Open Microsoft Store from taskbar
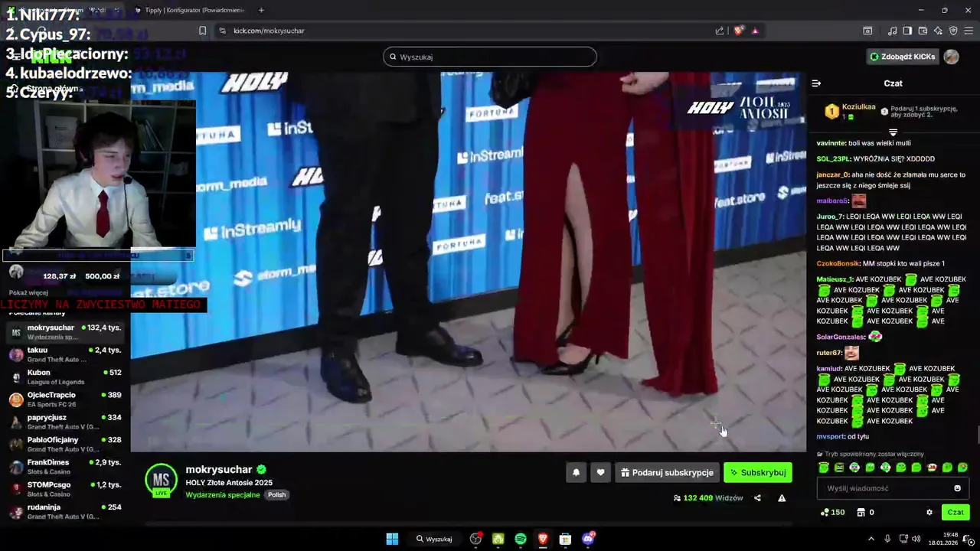This screenshot has height=551, width=980. [565, 539]
